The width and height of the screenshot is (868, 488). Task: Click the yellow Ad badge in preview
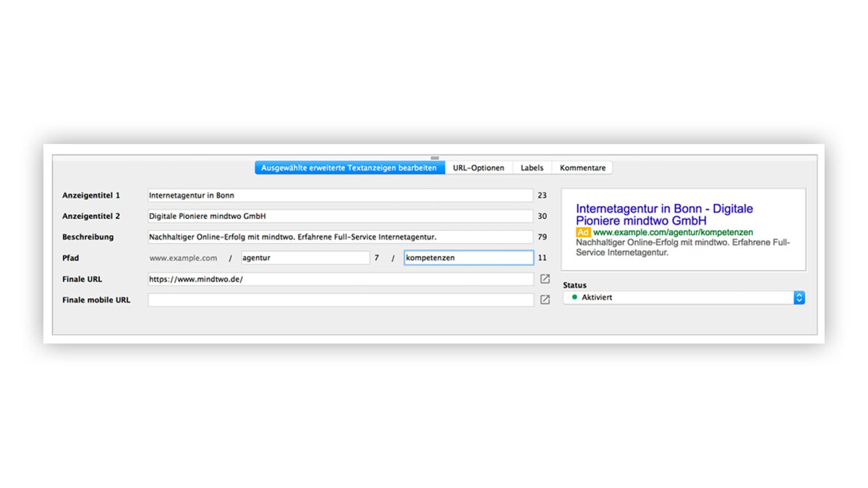583,233
